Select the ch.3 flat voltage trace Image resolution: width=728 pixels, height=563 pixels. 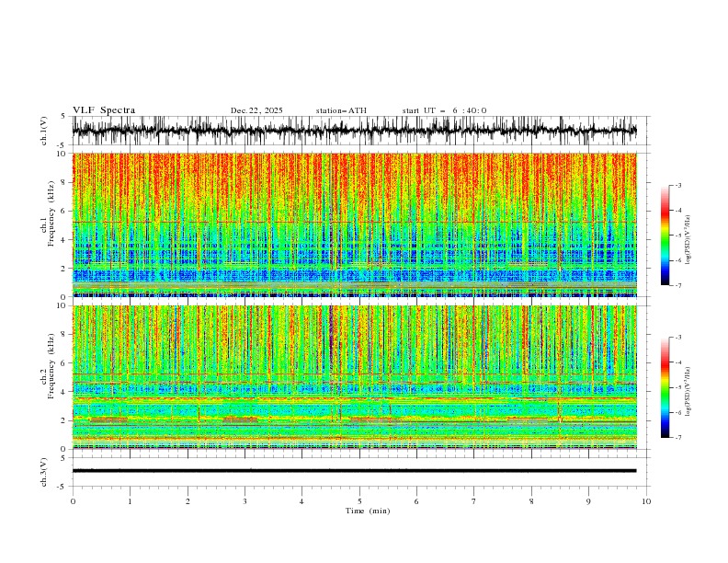pyautogui.click(x=354, y=471)
